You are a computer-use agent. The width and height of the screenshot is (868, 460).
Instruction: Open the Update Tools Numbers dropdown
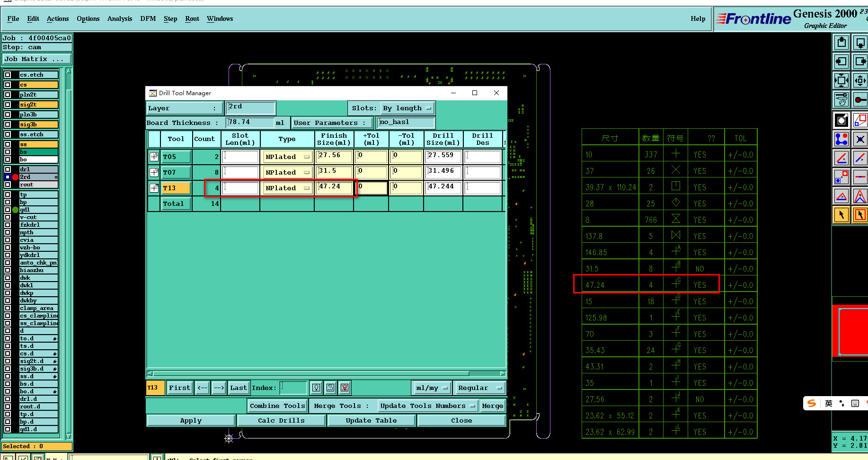click(x=427, y=406)
